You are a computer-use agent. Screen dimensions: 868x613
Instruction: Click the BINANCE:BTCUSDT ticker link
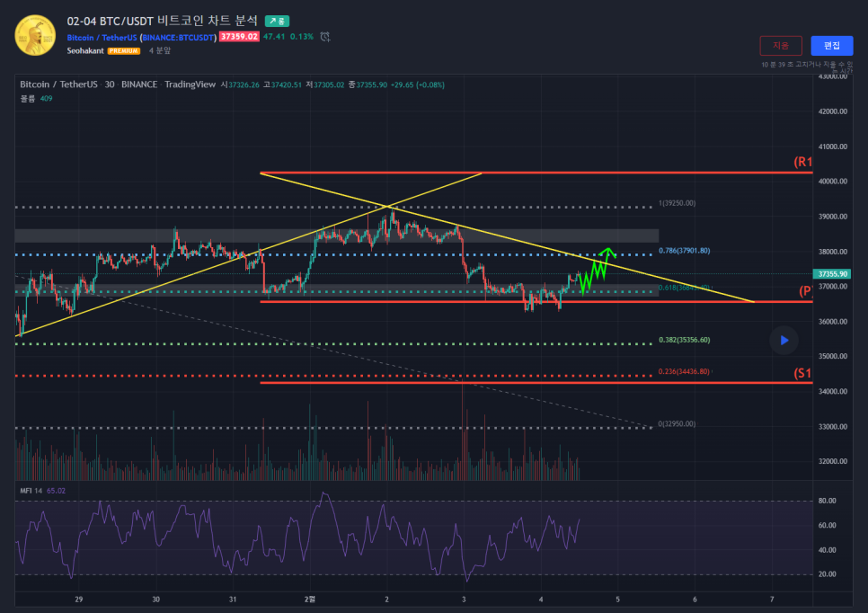tap(179, 37)
